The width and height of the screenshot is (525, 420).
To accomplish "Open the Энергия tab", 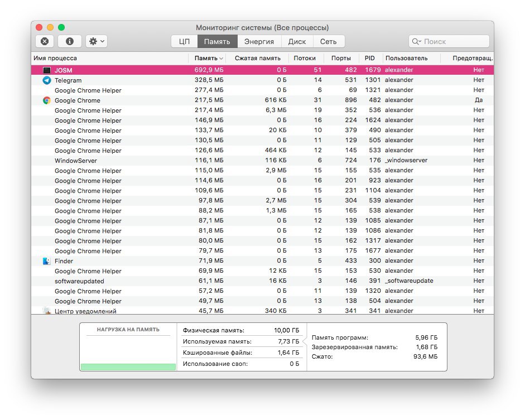I will pos(259,41).
